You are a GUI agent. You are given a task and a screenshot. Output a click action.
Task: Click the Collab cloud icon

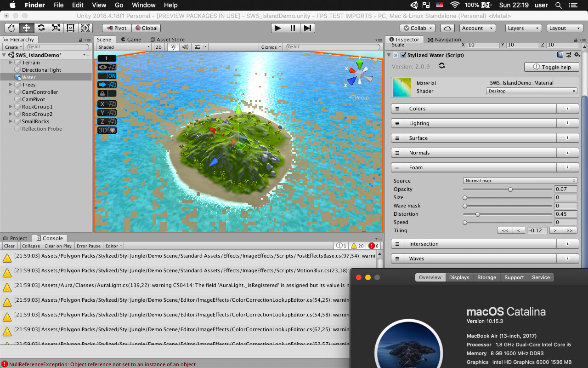pos(447,28)
